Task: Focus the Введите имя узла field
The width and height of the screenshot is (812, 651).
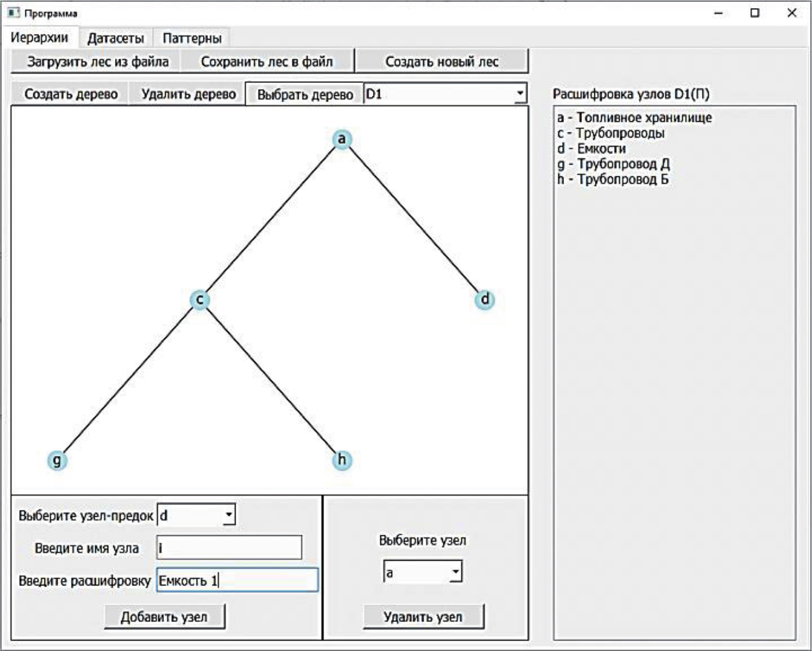Action: tap(229, 548)
